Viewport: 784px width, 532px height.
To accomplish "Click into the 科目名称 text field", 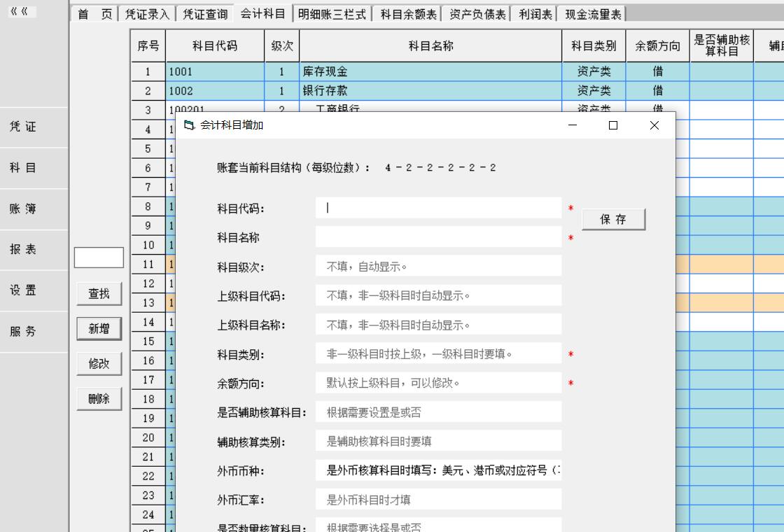I will click(438, 237).
